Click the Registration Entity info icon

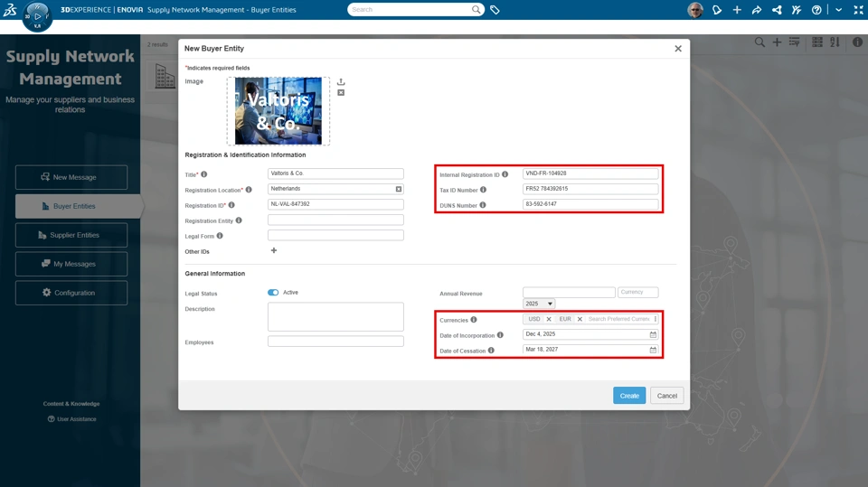point(239,220)
